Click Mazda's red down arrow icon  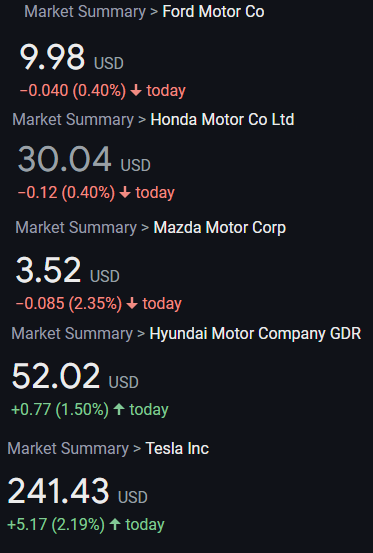(132, 303)
